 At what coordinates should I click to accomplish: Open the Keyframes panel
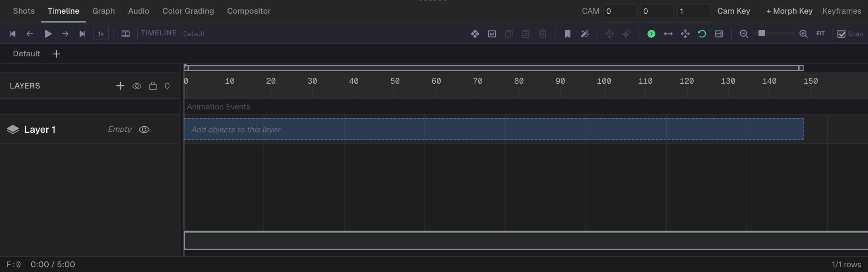(842, 11)
